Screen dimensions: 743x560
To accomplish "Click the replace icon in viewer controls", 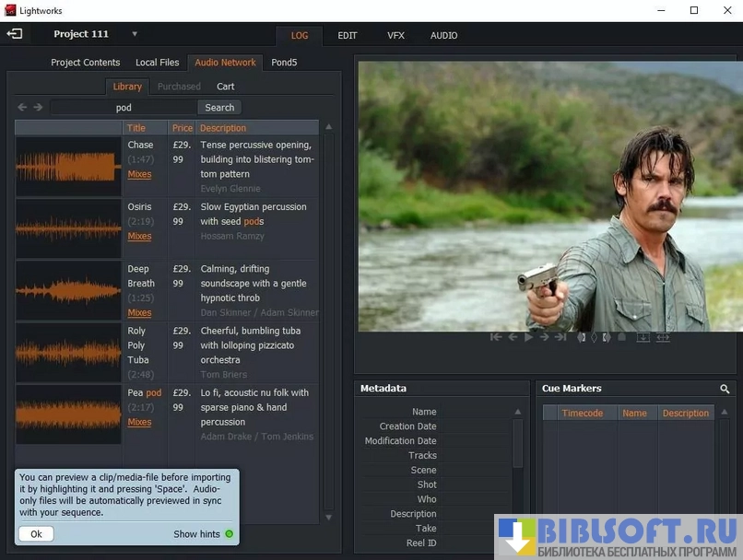I will 663,337.
